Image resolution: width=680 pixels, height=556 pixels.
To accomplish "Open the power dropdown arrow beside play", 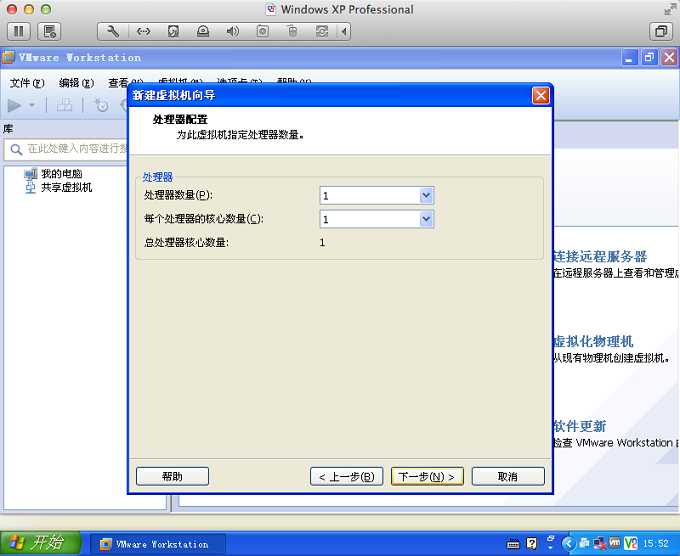I will click(x=32, y=105).
